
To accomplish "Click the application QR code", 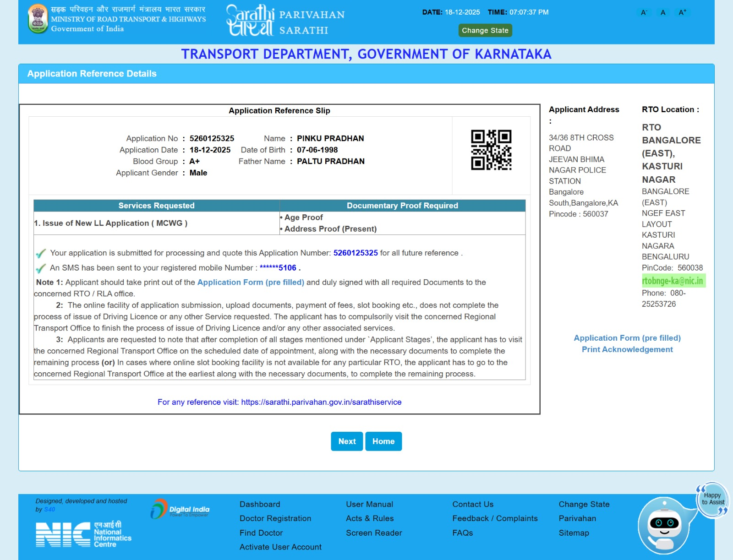I will point(491,150).
